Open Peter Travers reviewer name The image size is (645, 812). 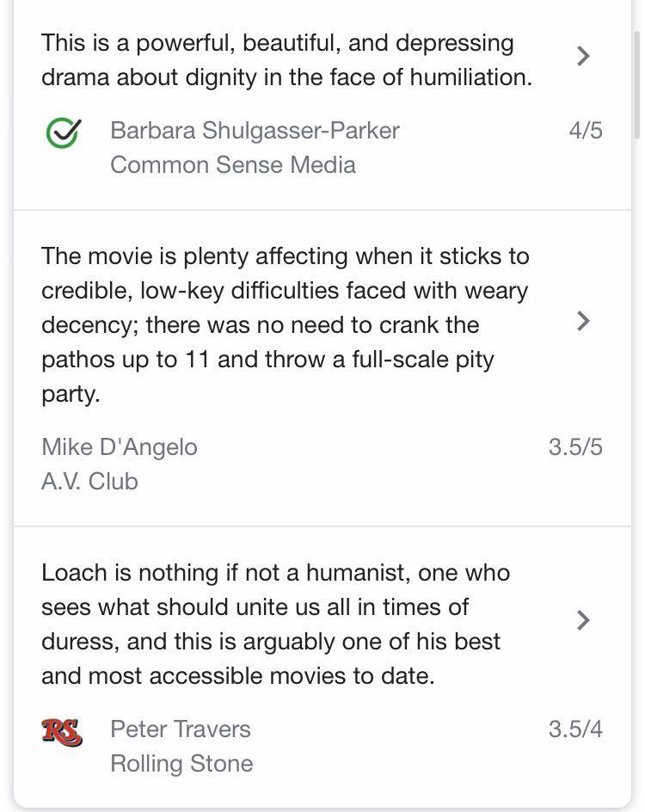[181, 729]
